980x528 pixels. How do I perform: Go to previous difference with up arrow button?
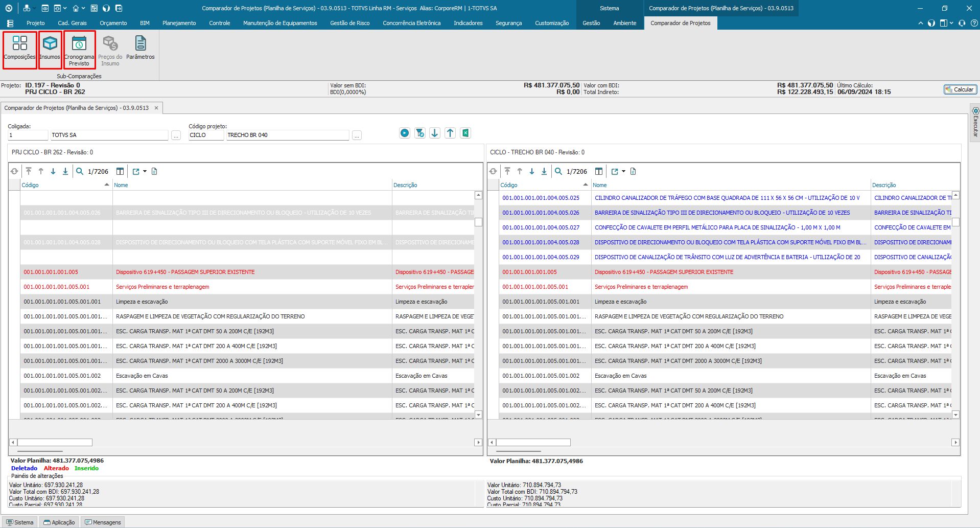450,133
